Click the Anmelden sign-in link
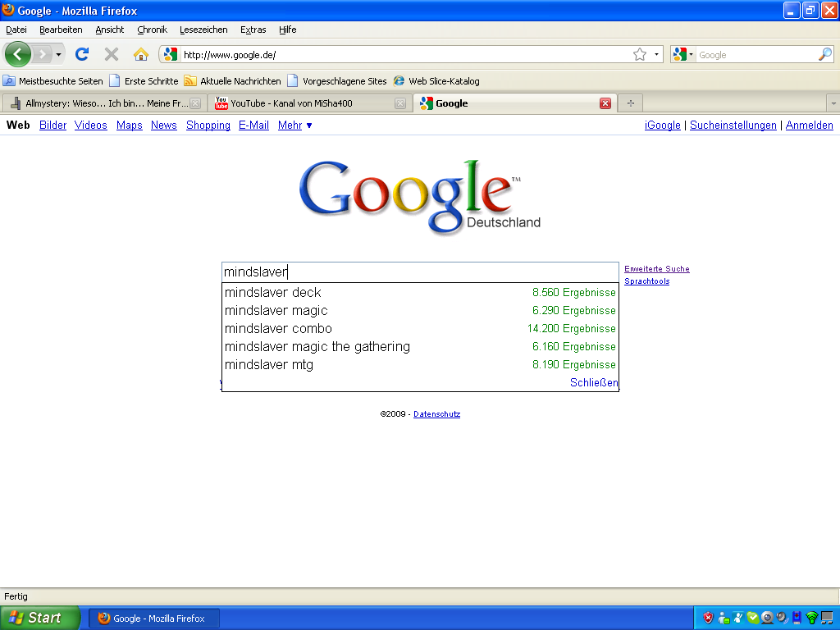The image size is (840, 630). point(809,125)
